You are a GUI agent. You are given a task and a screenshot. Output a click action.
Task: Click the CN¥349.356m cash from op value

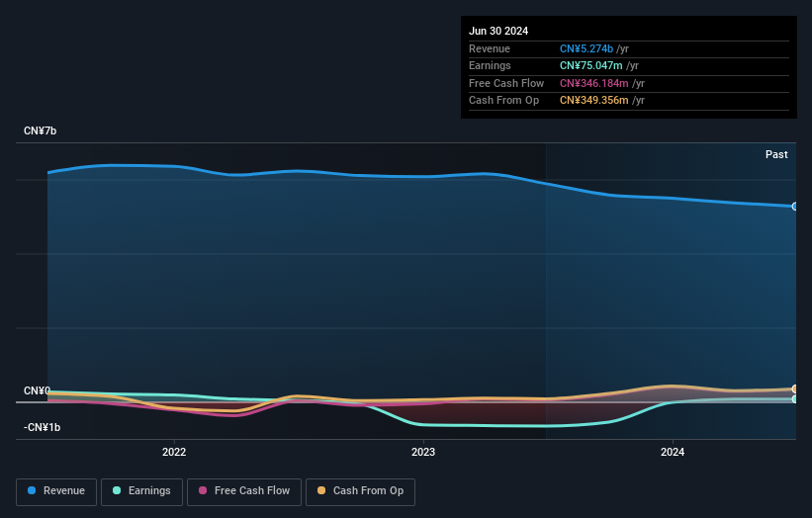click(594, 101)
